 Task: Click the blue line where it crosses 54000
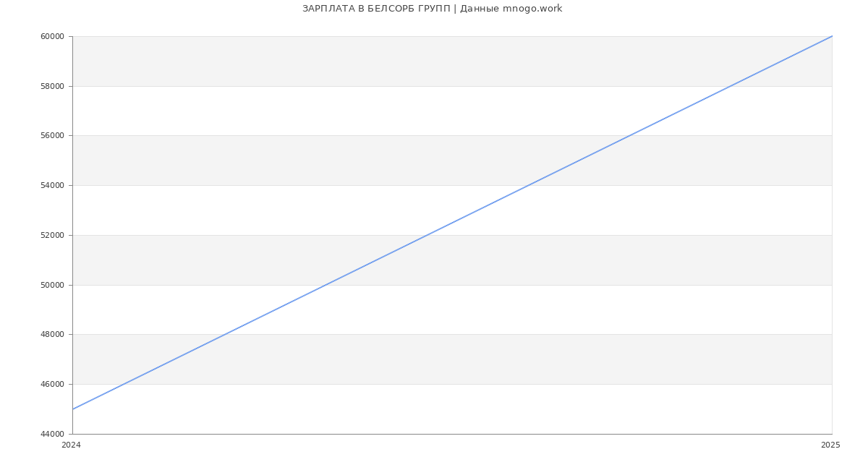point(528,185)
